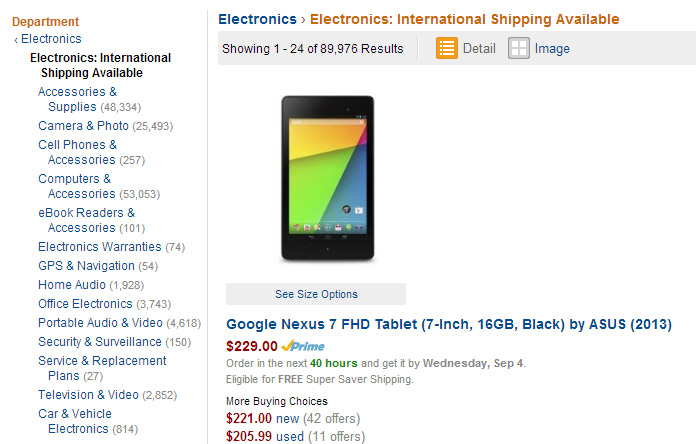Open Camera & Photo category
Screen dimensions: 696x444
coord(83,126)
